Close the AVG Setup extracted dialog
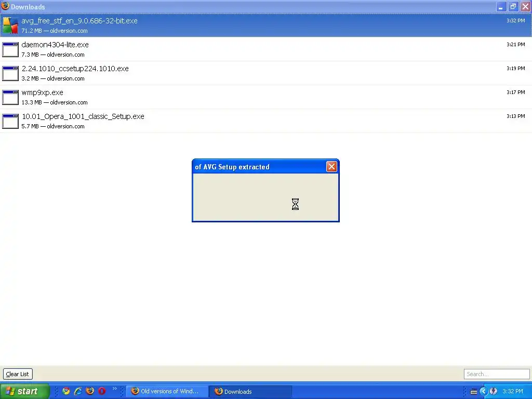 [x=331, y=167]
